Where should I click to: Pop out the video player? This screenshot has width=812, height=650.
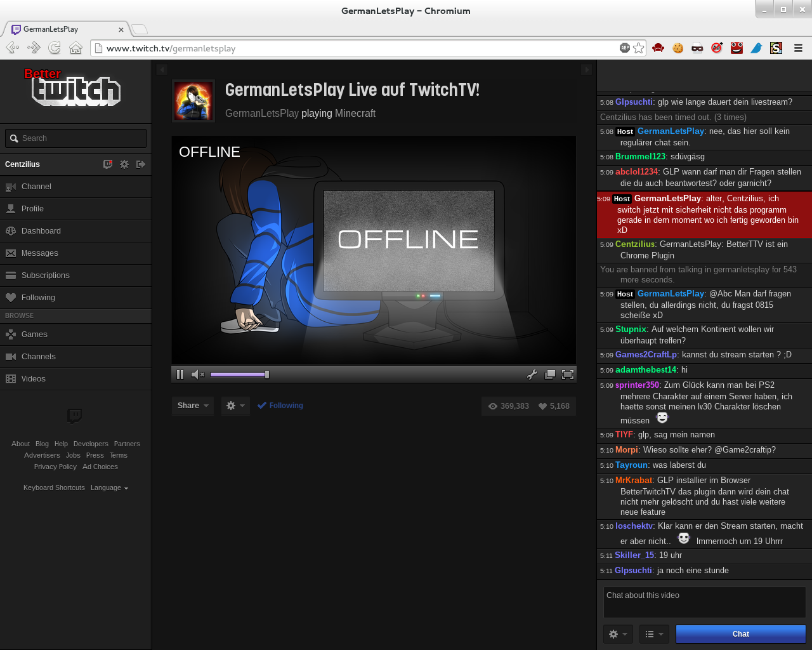550,375
